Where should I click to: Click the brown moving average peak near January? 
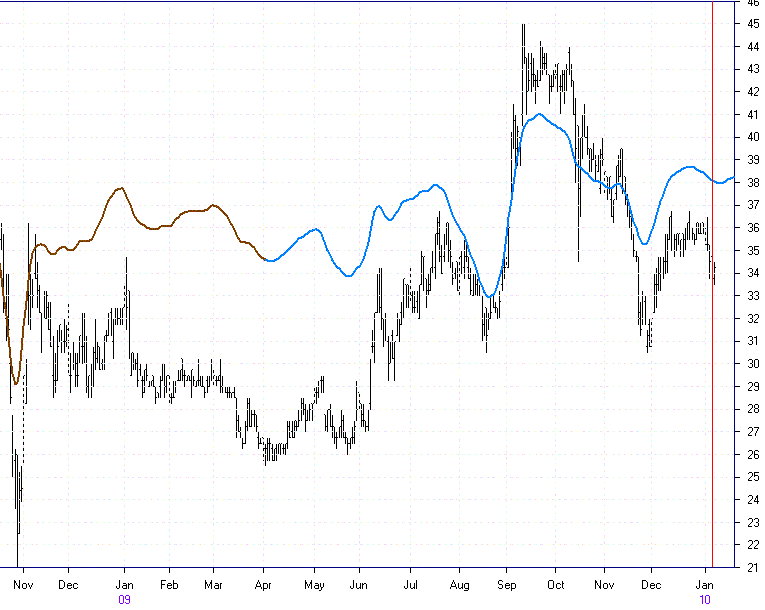[x=121, y=188]
